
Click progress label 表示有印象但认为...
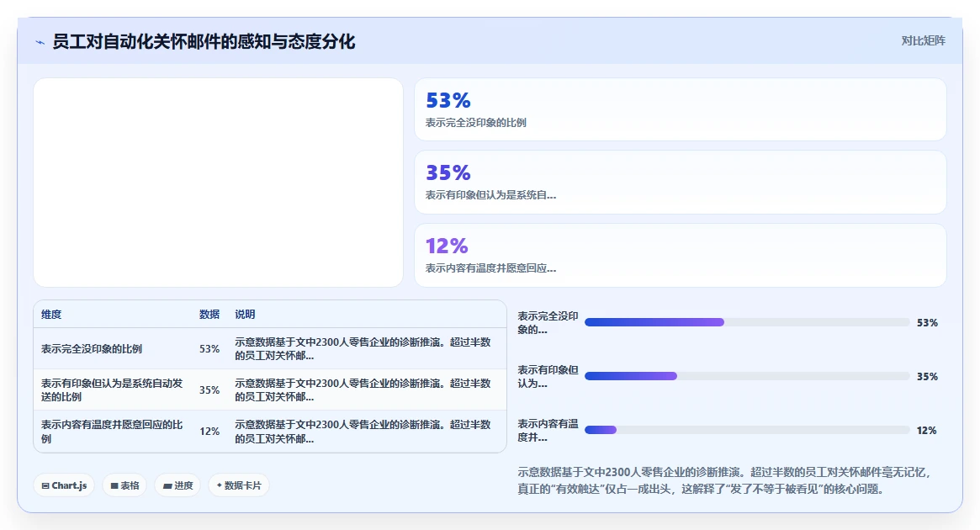click(x=548, y=376)
